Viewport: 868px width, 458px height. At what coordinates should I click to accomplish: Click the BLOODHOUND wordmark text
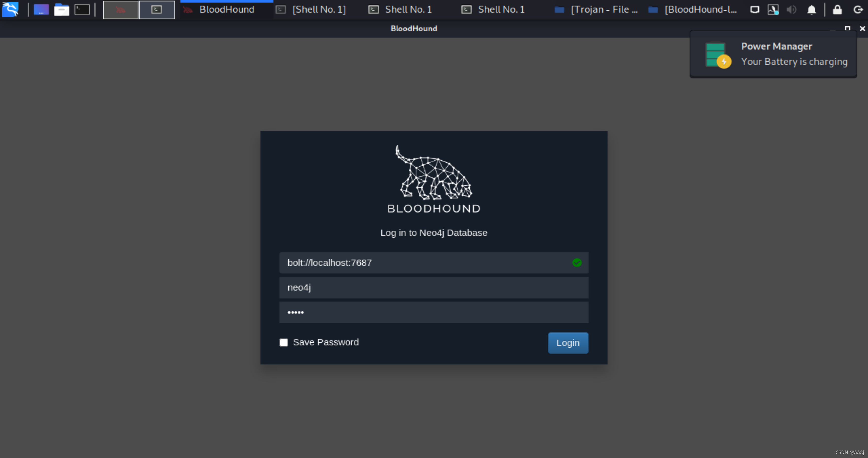434,209
